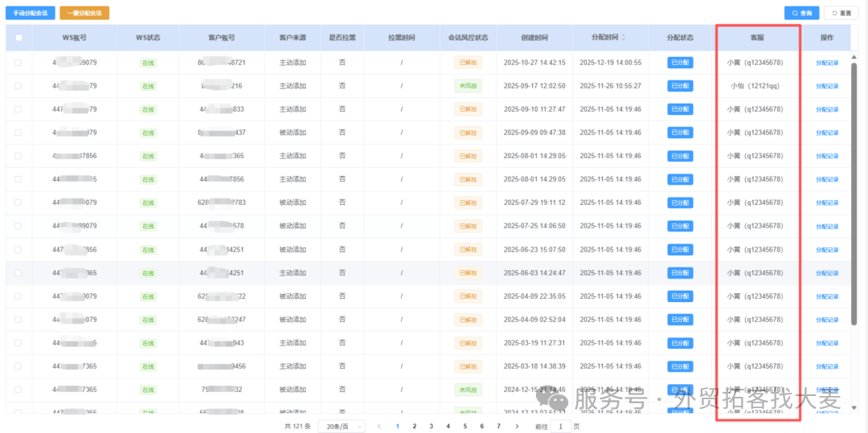This screenshot has width=868, height=433.
Task: Click the table scrollbar up arrow
Action: pyautogui.click(x=854, y=57)
